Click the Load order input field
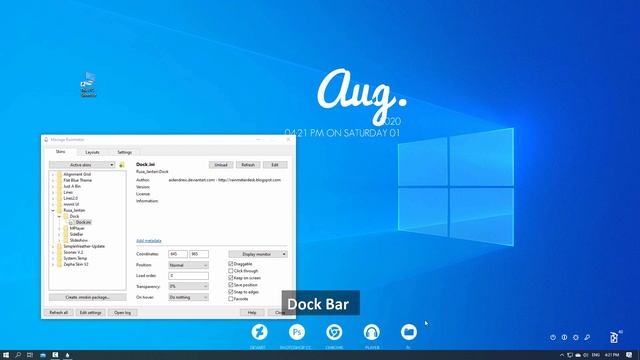The image size is (640, 360). tap(189, 276)
